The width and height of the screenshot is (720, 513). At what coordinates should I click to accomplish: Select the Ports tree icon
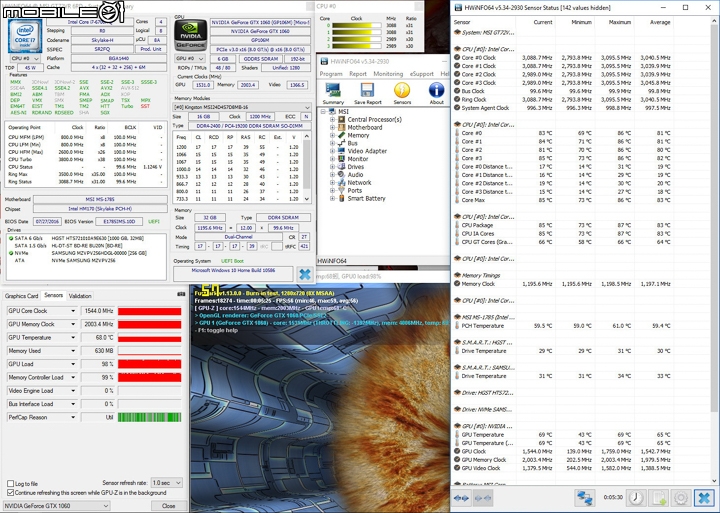pyautogui.click(x=341, y=190)
